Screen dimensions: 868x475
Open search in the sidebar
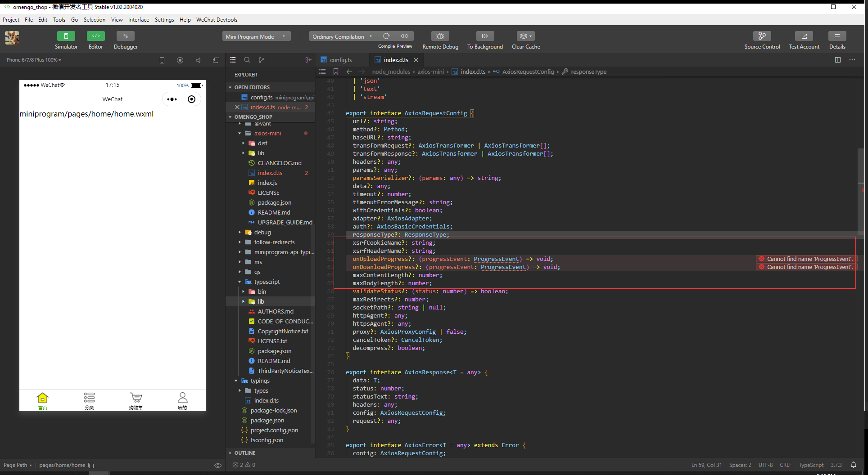click(x=247, y=60)
